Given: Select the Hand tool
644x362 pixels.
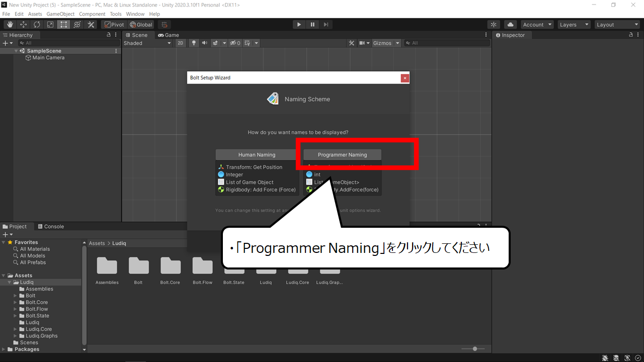Looking at the screenshot, I should click(x=10, y=25).
